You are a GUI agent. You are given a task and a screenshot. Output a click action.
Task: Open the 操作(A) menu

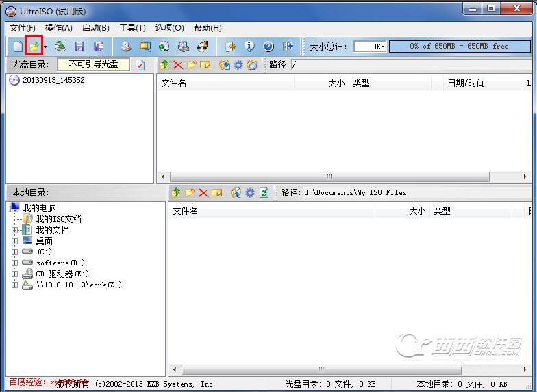pyautogui.click(x=59, y=27)
